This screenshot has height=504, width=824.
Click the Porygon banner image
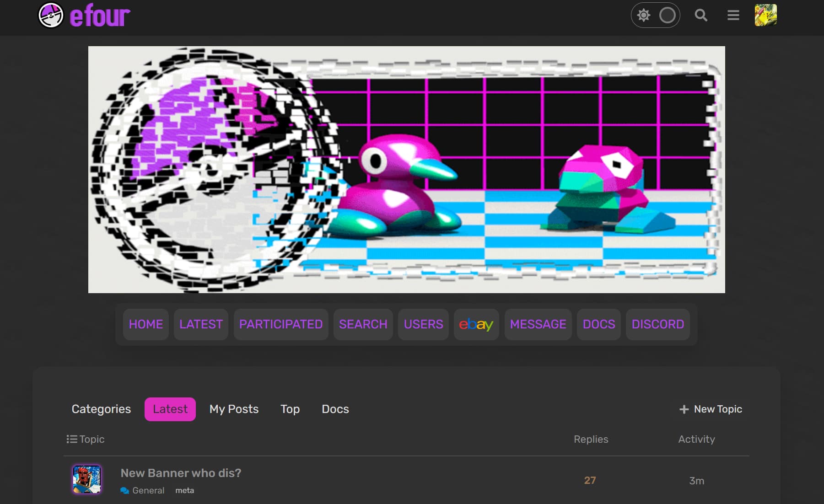pyautogui.click(x=406, y=169)
